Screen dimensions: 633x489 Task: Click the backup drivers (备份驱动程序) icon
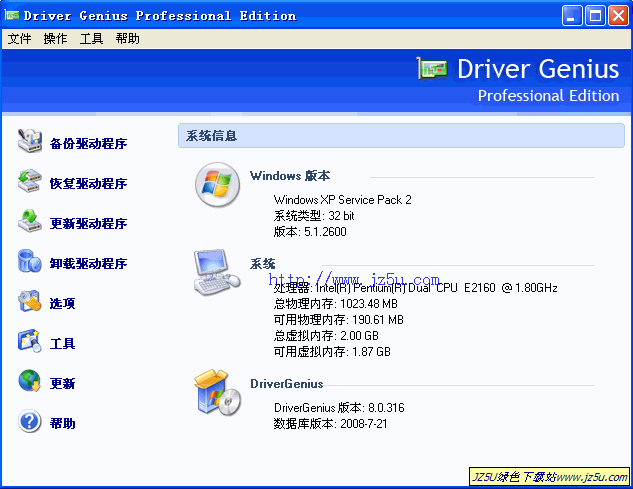(30, 141)
